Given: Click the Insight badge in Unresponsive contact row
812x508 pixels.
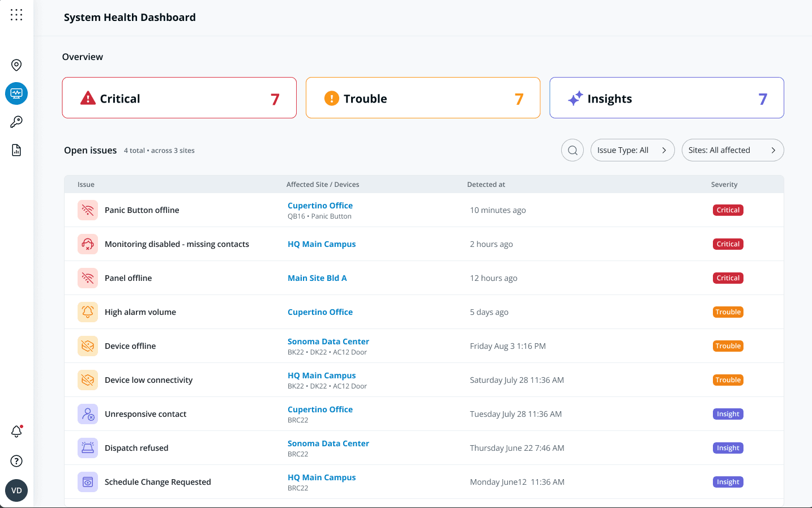Looking at the screenshot, I should 728,414.
